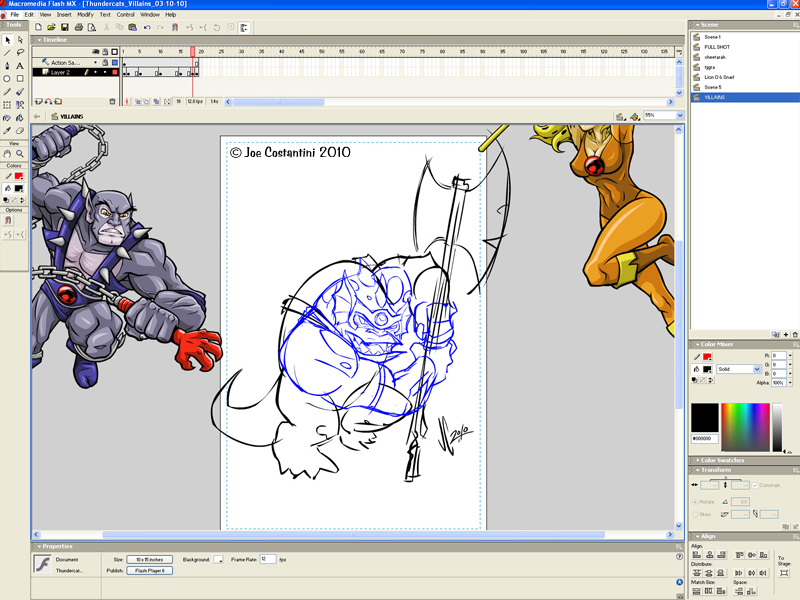Screen dimensions: 800x600
Task: Select the Arrow selection tool
Action: 7,40
